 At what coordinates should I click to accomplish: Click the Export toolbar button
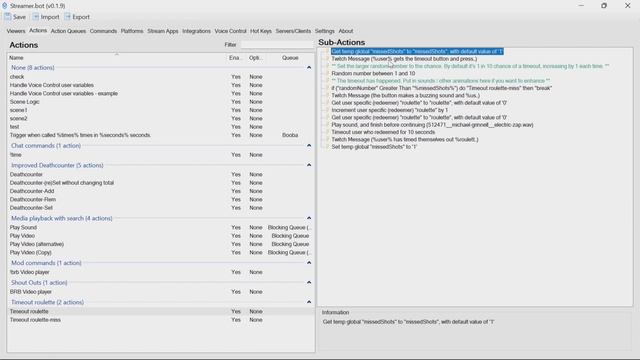[x=77, y=17]
